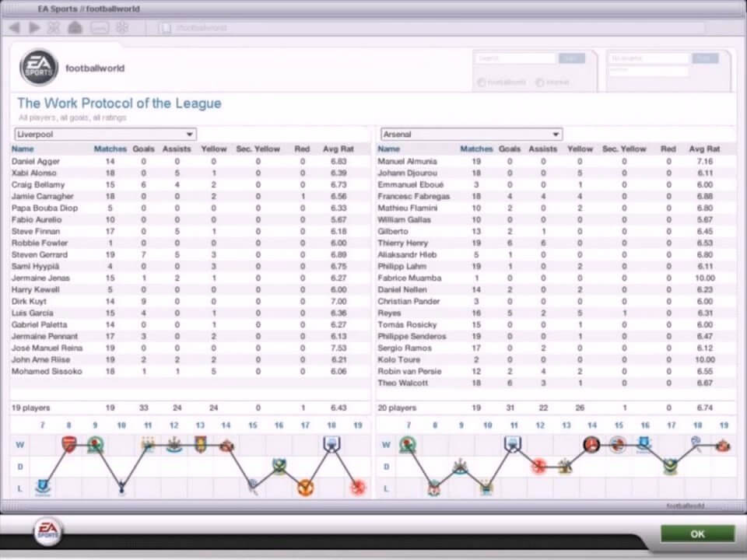Select Liverpool crest on Arsenal matchday 8 loss
The height and width of the screenshot is (560, 747).
point(434,488)
